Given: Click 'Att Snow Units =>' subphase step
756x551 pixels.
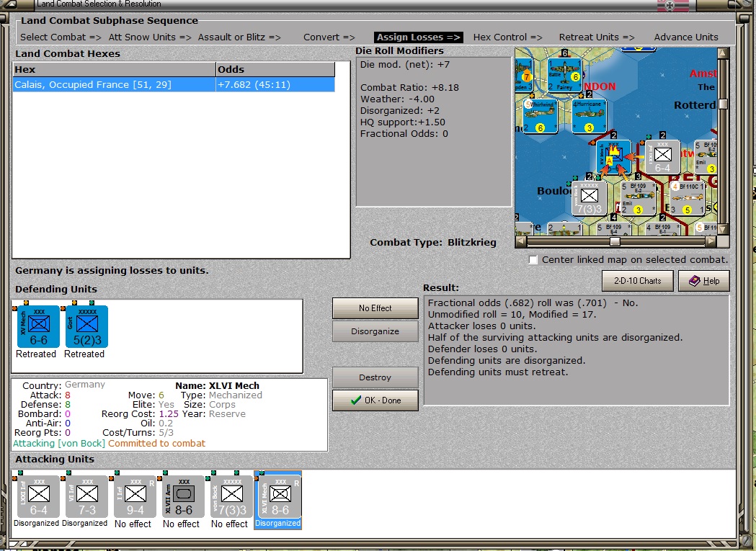Looking at the screenshot, I should pos(150,37).
